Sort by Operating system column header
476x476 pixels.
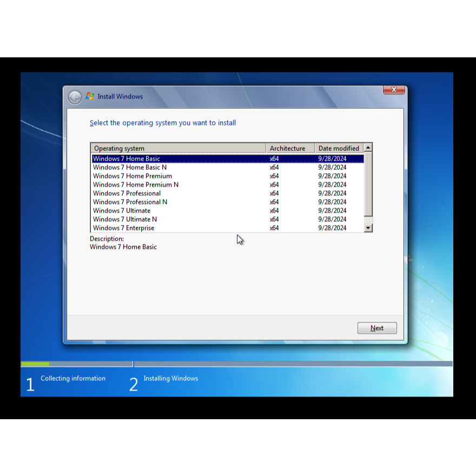click(x=178, y=148)
